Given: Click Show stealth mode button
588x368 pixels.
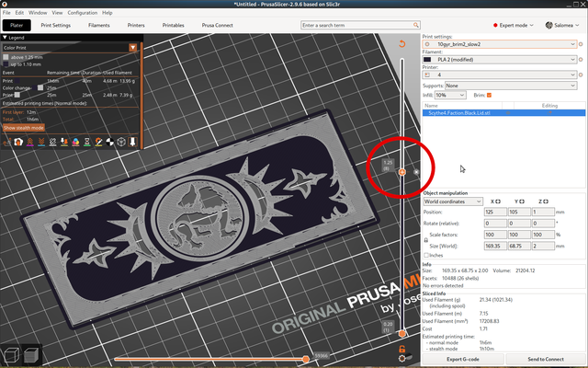Looking at the screenshot, I should point(24,128).
